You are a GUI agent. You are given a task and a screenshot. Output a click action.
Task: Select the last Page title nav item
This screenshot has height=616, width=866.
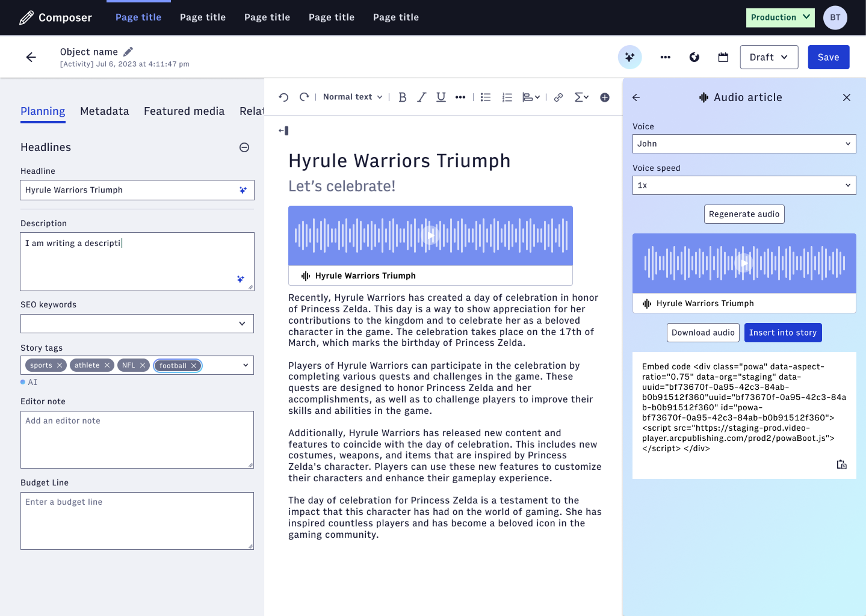click(396, 17)
